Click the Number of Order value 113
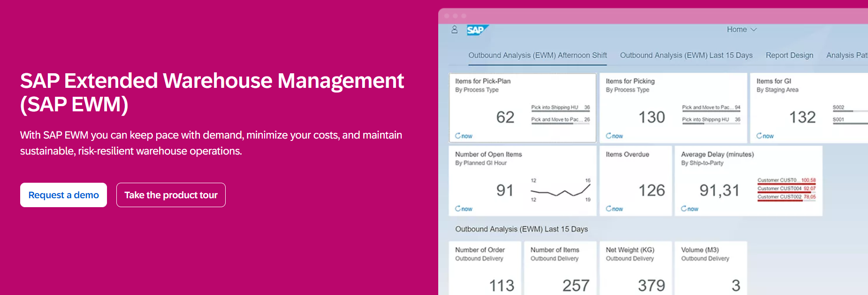Screen dimensions: 868x295 point(502,285)
